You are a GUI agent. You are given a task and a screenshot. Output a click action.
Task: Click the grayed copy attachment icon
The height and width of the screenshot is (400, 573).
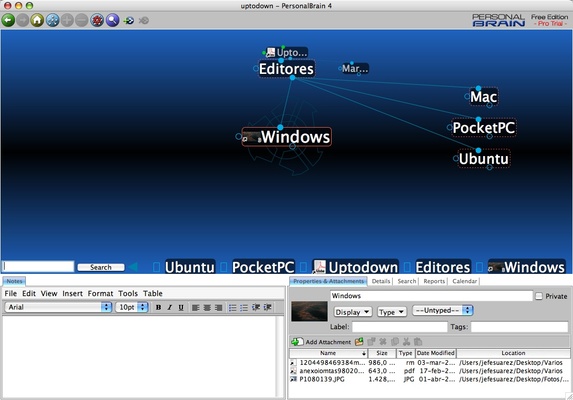pos(395,342)
